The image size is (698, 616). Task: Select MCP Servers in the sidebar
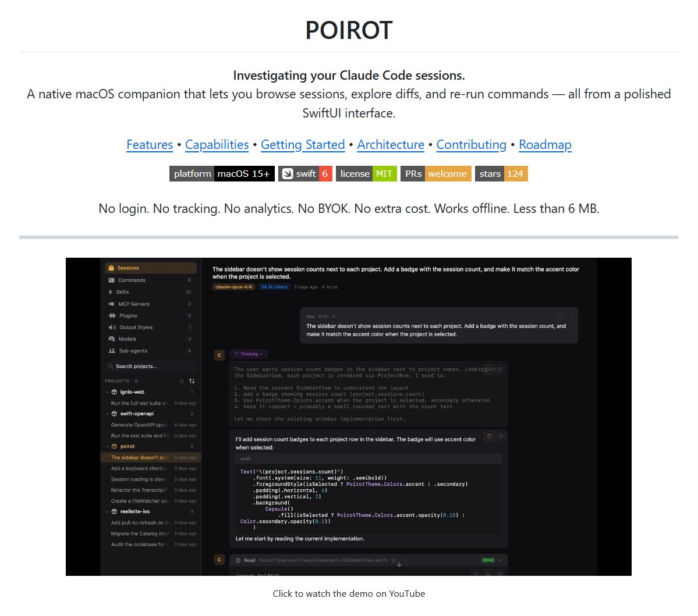[x=150, y=304]
